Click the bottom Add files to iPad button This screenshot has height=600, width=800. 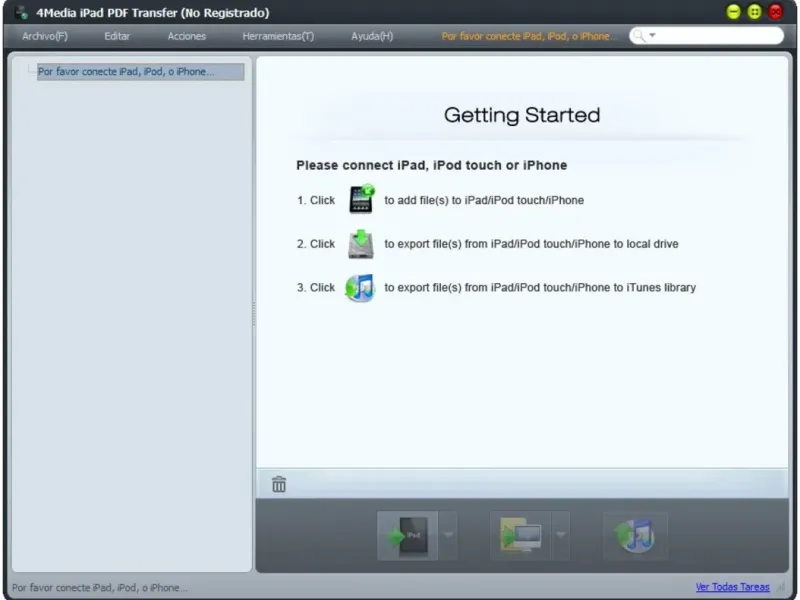(408, 536)
